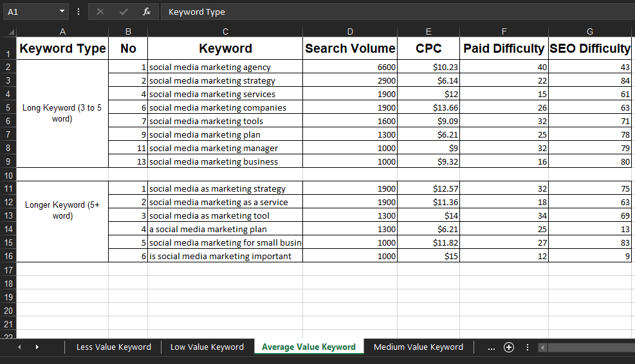The width and height of the screenshot is (635, 364).
Task: Open the Medium Value Keyword sheet tab
Action: (418, 347)
